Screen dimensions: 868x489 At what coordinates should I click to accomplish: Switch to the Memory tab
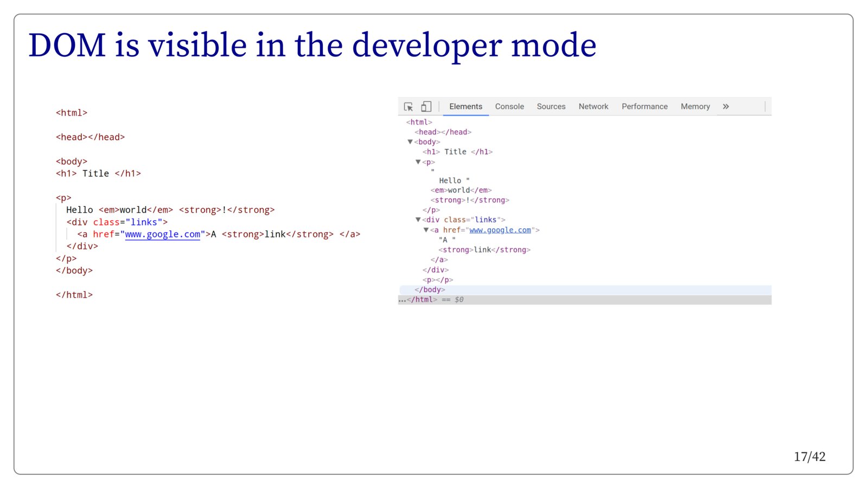coord(695,107)
